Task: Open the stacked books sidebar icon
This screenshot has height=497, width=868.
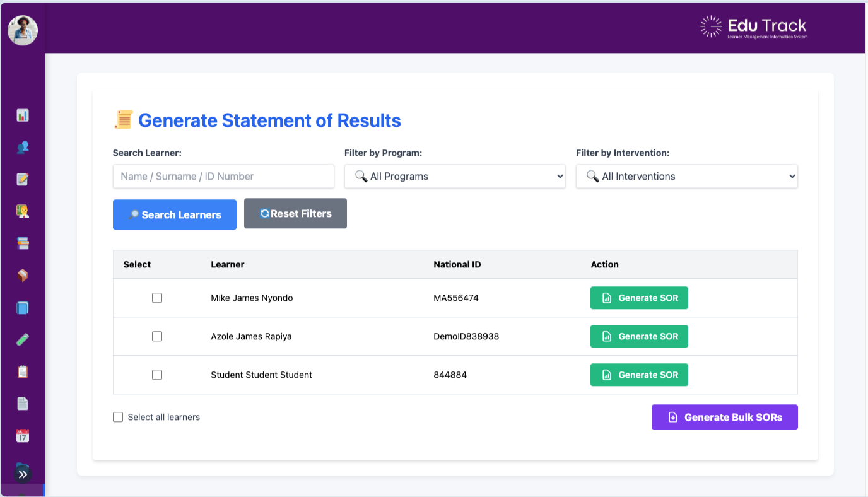Action: coord(23,243)
